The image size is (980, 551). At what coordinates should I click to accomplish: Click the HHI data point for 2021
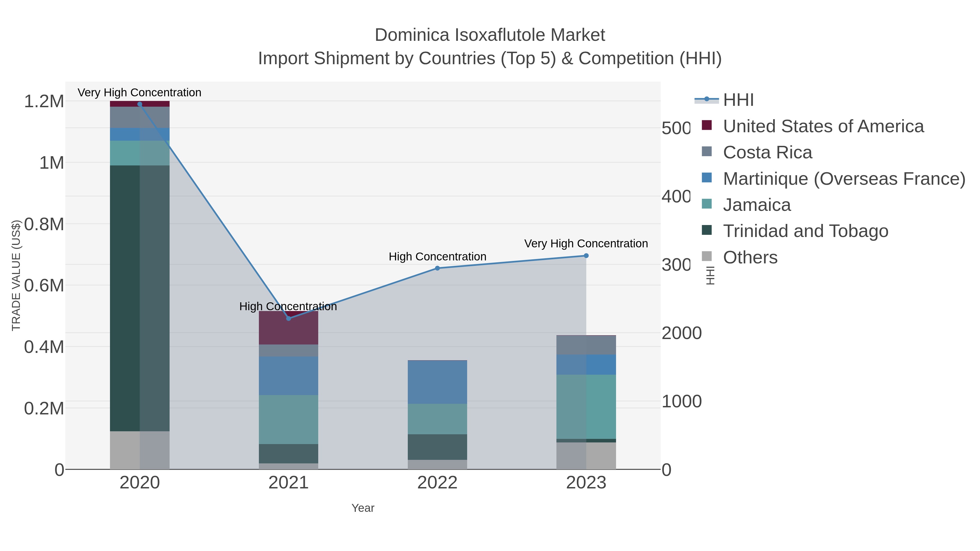pyautogui.click(x=288, y=319)
